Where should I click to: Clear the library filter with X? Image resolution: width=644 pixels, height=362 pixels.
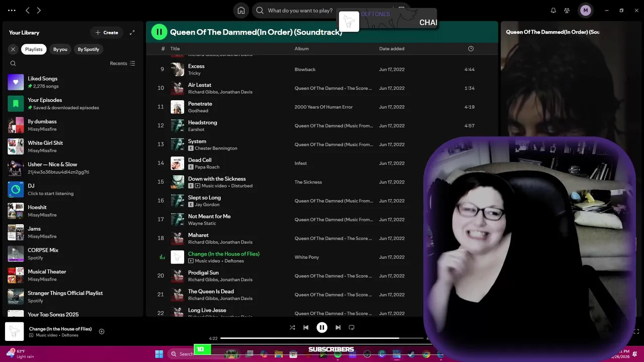(13, 49)
